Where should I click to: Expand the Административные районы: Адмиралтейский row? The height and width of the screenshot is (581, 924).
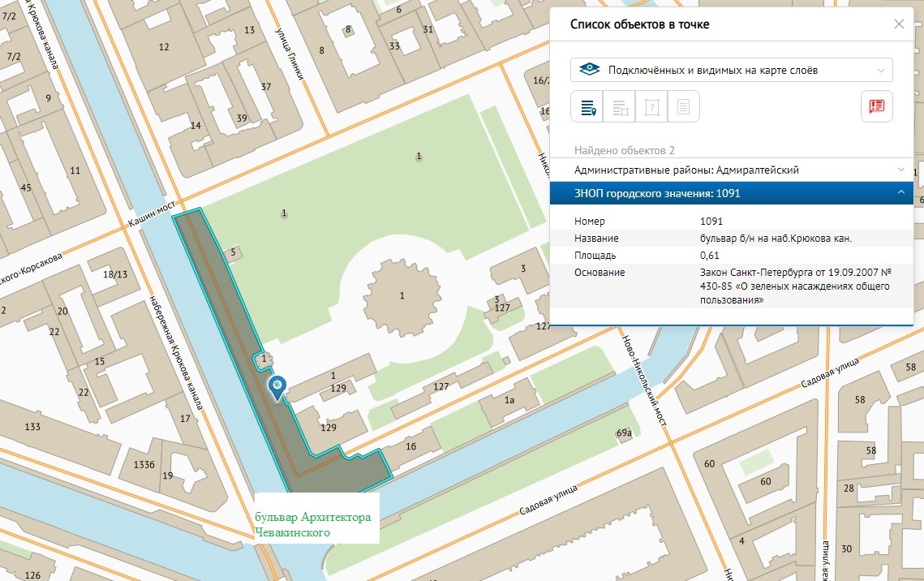point(731,170)
